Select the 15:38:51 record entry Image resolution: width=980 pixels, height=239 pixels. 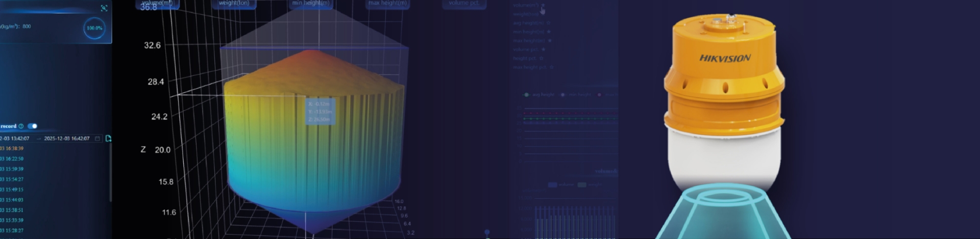[x=12, y=210]
